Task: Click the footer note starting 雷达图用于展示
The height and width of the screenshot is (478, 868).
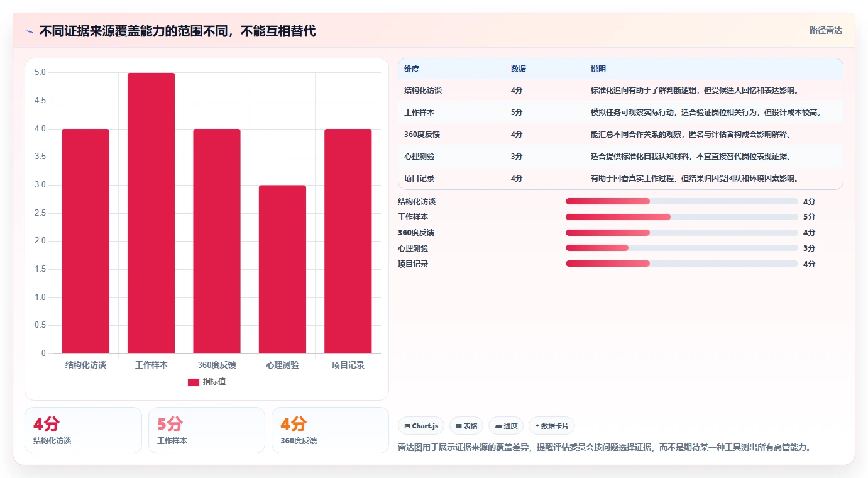Action: coord(604,448)
